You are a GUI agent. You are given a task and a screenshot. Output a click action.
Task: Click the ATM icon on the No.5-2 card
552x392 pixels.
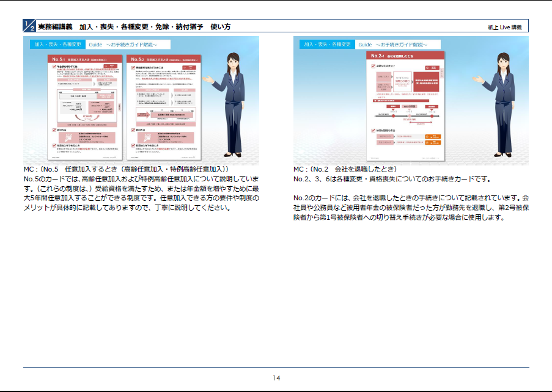pyautogui.click(x=149, y=136)
